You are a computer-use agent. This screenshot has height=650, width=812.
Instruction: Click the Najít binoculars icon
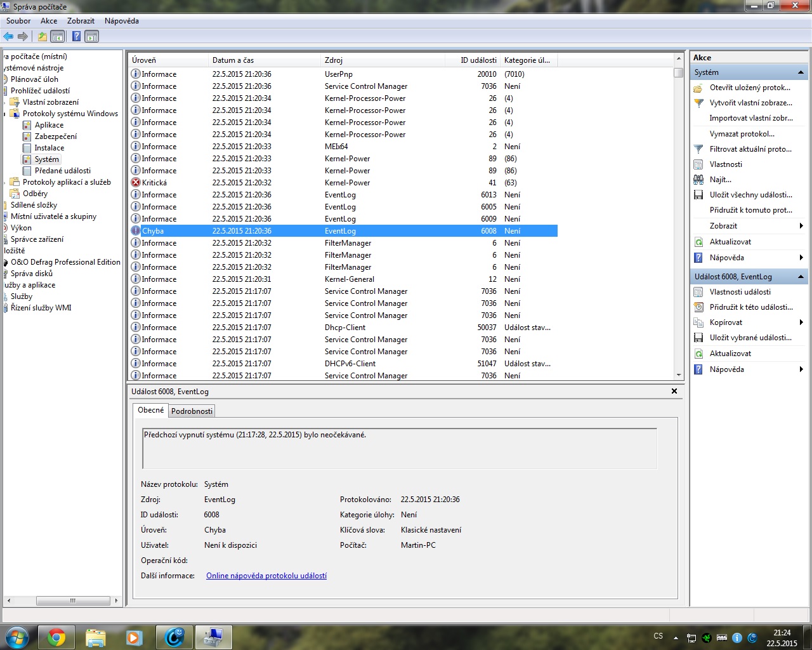pos(698,180)
